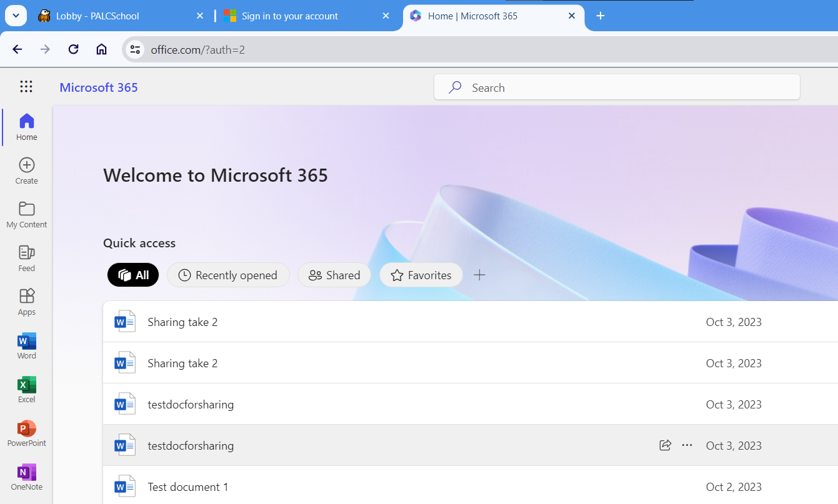Click the search magnifier icon

(455, 87)
